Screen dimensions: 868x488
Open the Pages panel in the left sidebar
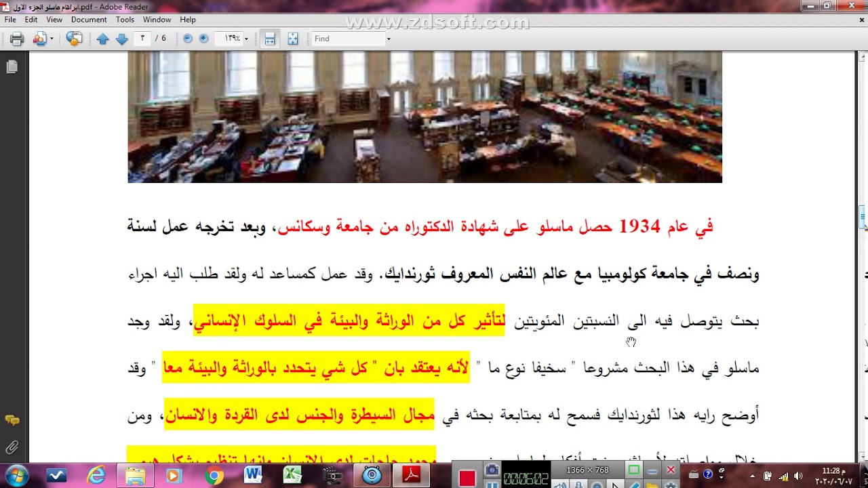point(12,66)
